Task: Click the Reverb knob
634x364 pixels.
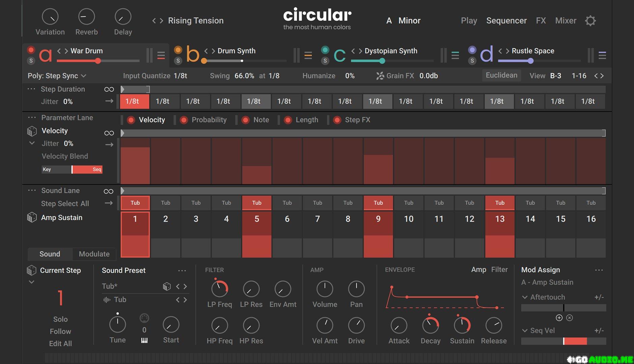Action: (86, 17)
